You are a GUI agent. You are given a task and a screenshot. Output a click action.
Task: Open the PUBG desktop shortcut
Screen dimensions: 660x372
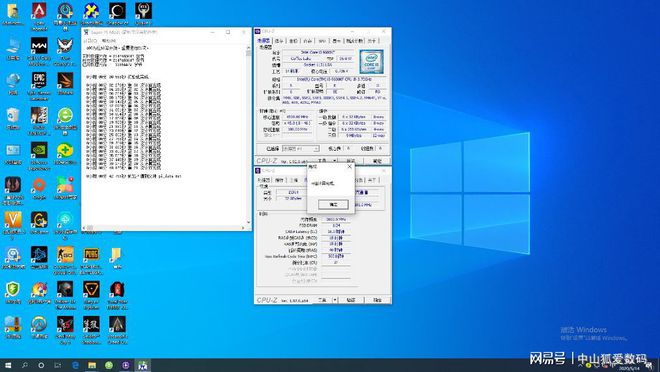coord(91,254)
